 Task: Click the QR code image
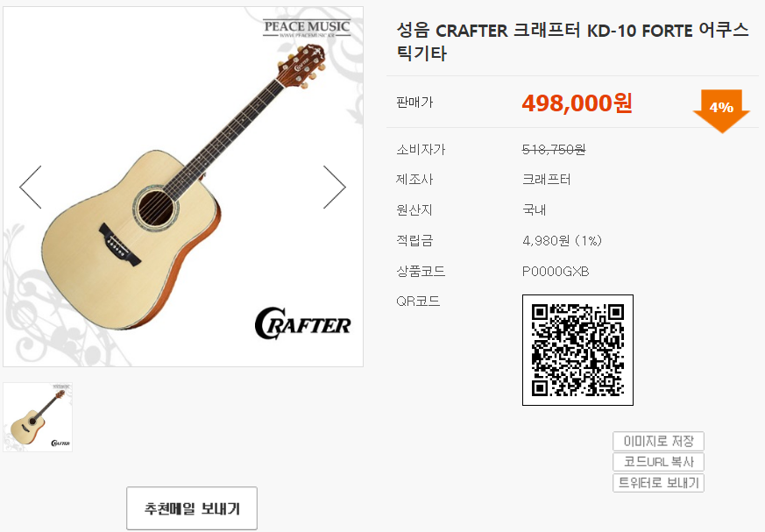click(577, 350)
